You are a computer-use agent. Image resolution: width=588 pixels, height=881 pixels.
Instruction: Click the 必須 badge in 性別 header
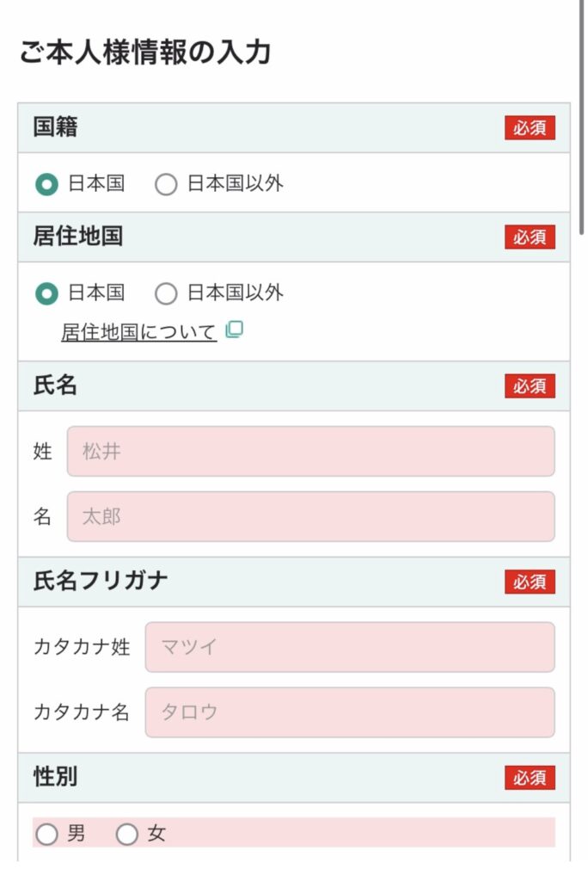pyautogui.click(x=530, y=777)
